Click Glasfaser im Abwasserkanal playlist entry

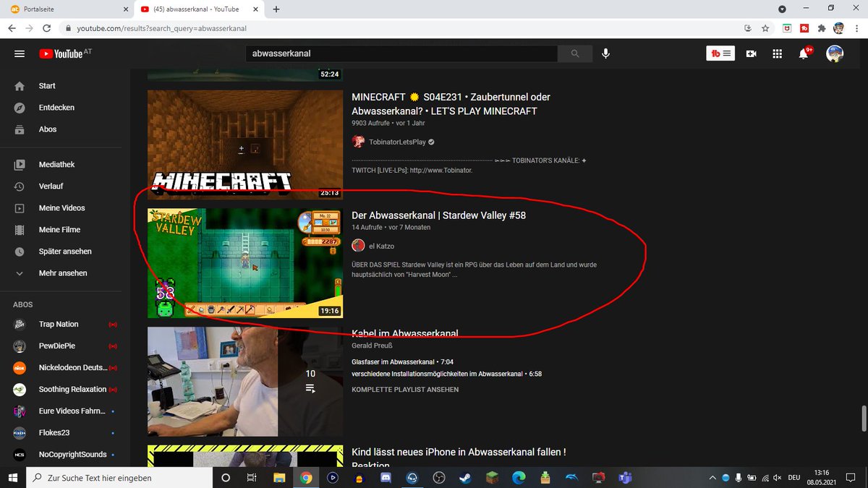[x=402, y=361]
